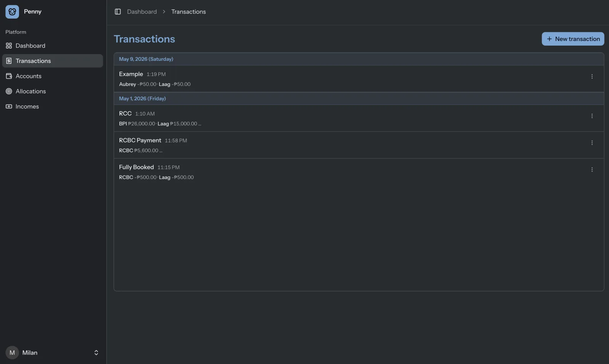Open the Fully Booked transaction title
The width and height of the screenshot is (609, 364).
pos(136,167)
